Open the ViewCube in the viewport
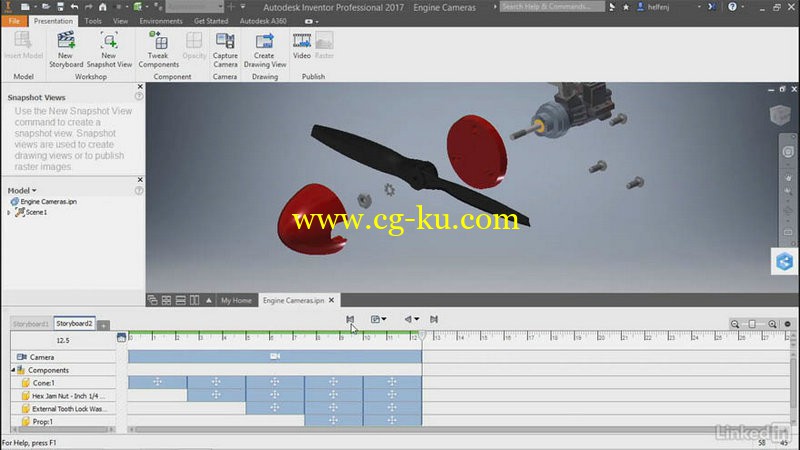Viewport: 800px width, 450px height. (x=780, y=114)
